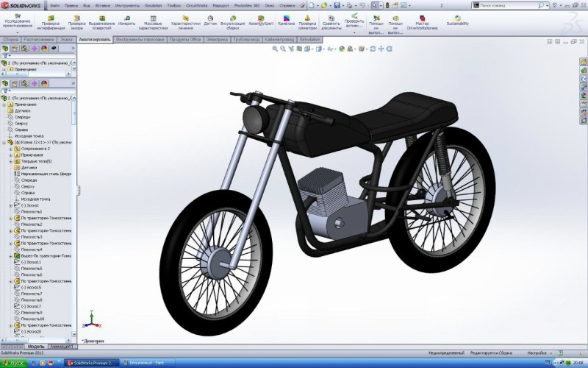The image size is (588, 368).
Task: Click the Design Study (Исследование проектирования) button
Action: pyautogui.click(x=18, y=21)
